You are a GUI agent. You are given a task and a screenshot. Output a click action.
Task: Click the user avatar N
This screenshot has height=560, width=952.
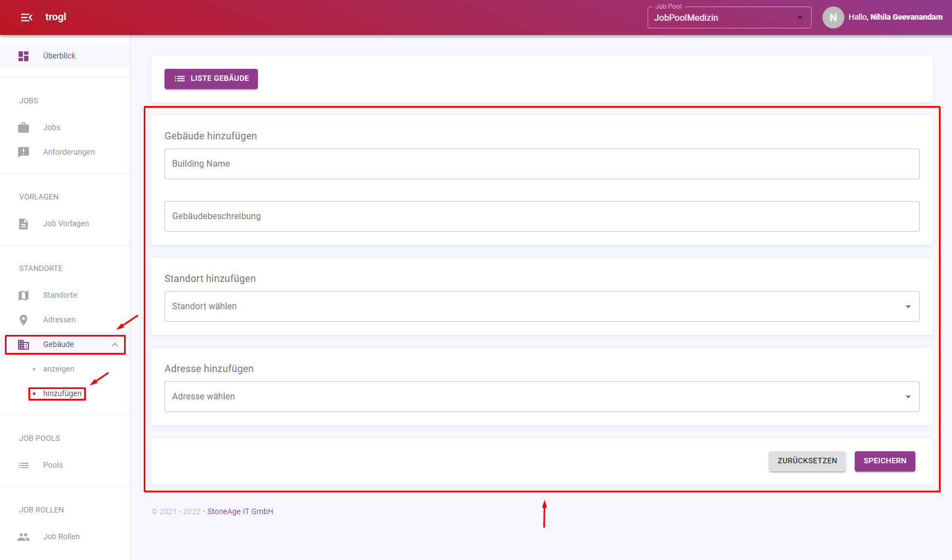click(x=833, y=17)
